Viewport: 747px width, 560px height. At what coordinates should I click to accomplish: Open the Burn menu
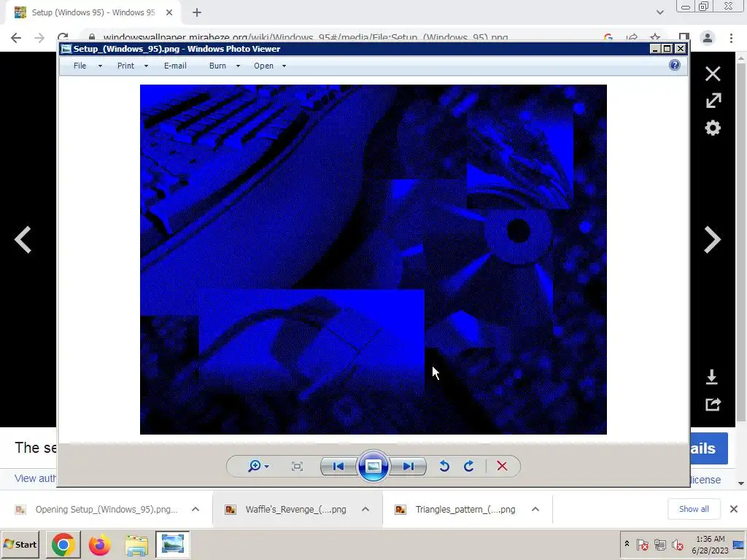click(217, 66)
